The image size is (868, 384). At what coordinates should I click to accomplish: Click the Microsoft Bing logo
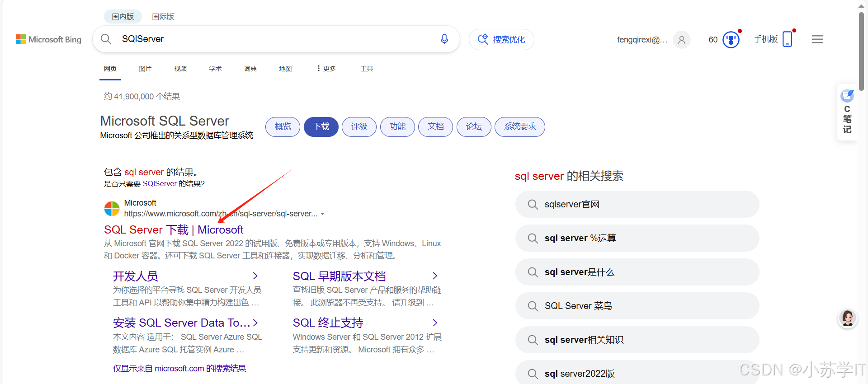click(48, 39)
